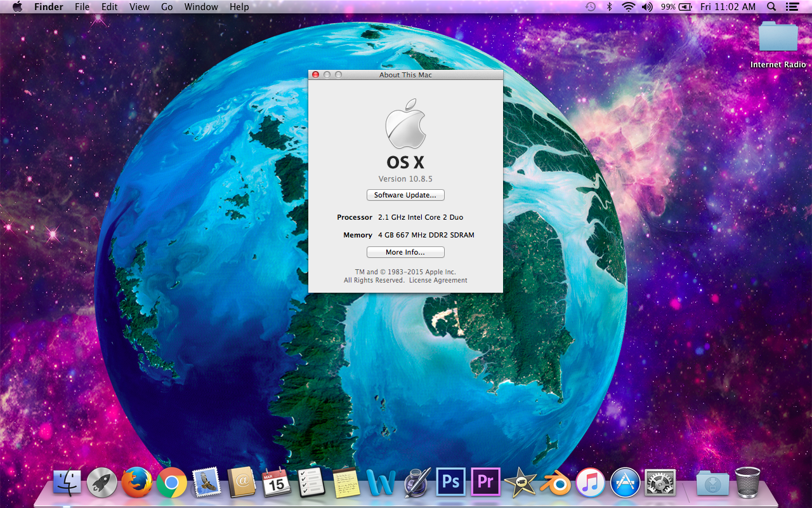Open volume control in menu bar
The image size is (812, 508).
pyautogui.click(x=647, y=7)
